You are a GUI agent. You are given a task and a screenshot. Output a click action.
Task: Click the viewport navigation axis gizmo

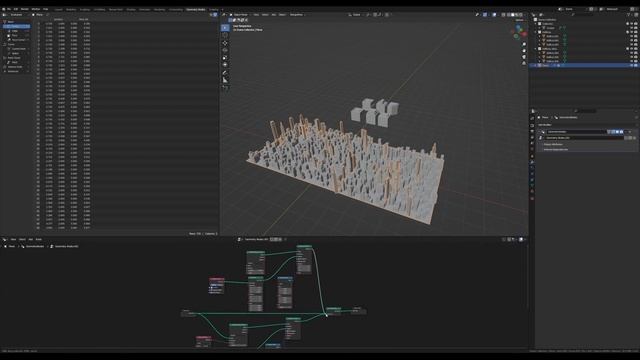(x=519, y=31)
